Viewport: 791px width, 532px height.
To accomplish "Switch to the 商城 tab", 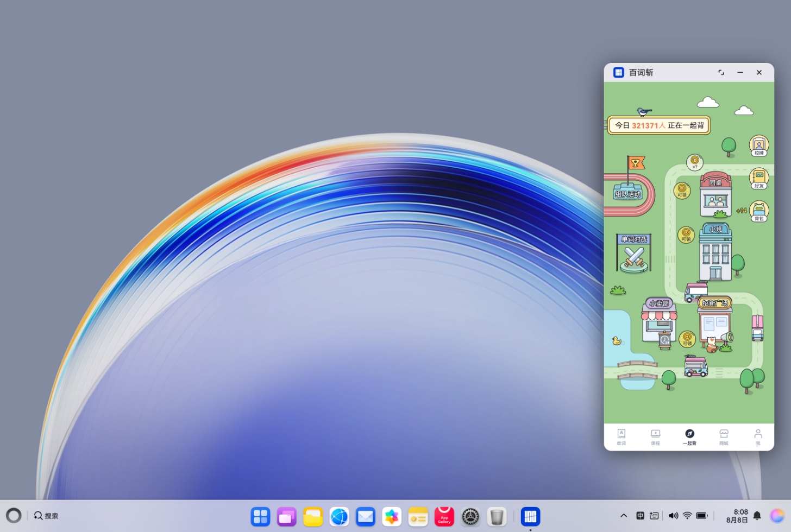I will click(x=724, y=436).
